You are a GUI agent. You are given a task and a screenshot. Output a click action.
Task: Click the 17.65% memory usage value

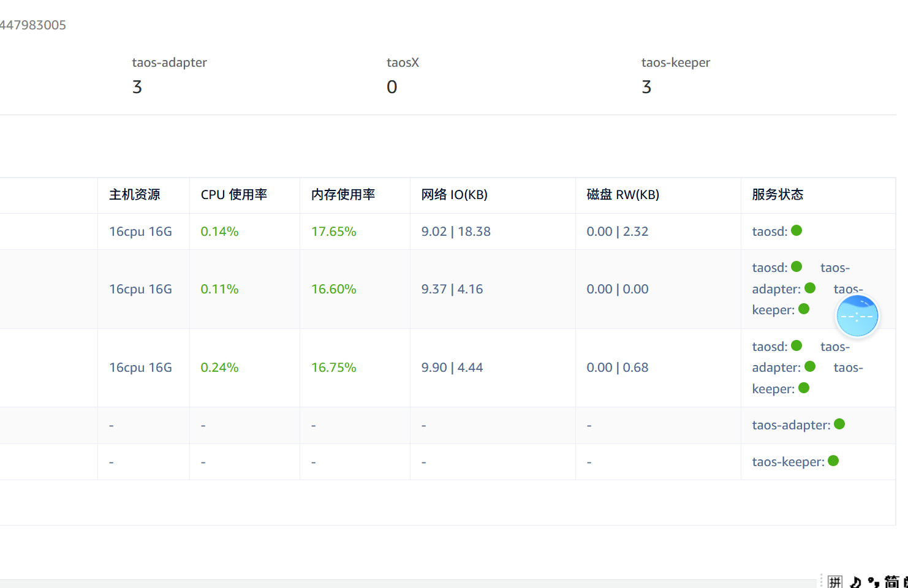point(333,232)
